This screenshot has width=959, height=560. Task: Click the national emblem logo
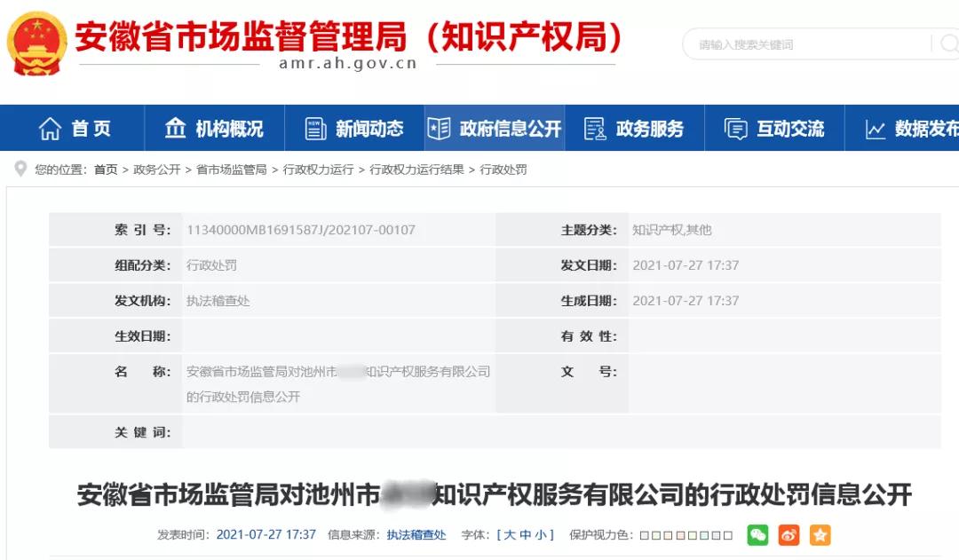[36, 42]
